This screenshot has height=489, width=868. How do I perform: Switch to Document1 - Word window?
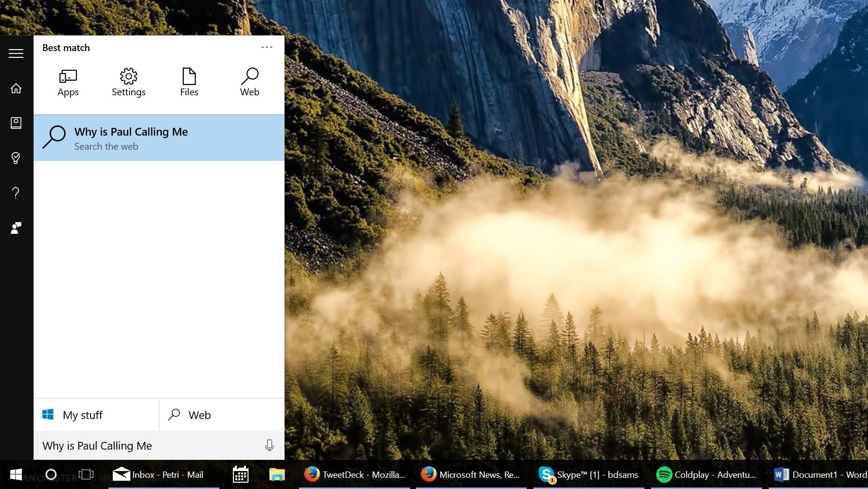(818, 474)
